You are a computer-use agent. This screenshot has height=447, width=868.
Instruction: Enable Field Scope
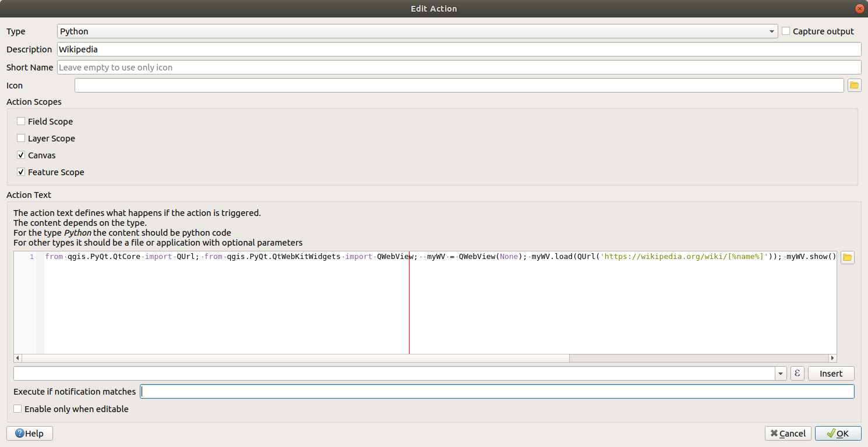click(21, 121)
